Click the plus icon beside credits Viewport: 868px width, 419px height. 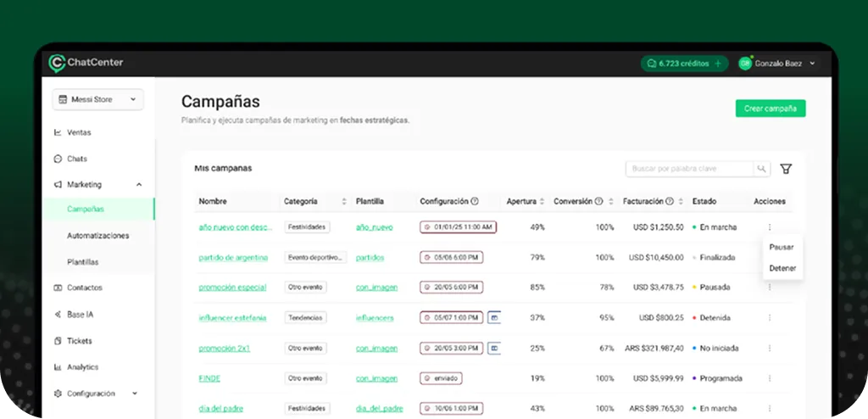(717, 63)
